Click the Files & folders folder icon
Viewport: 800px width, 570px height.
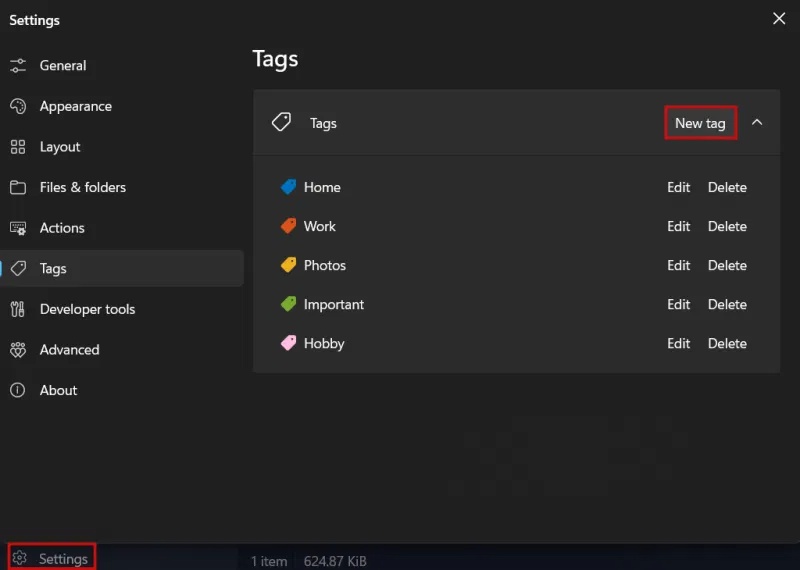click(18, 187)
